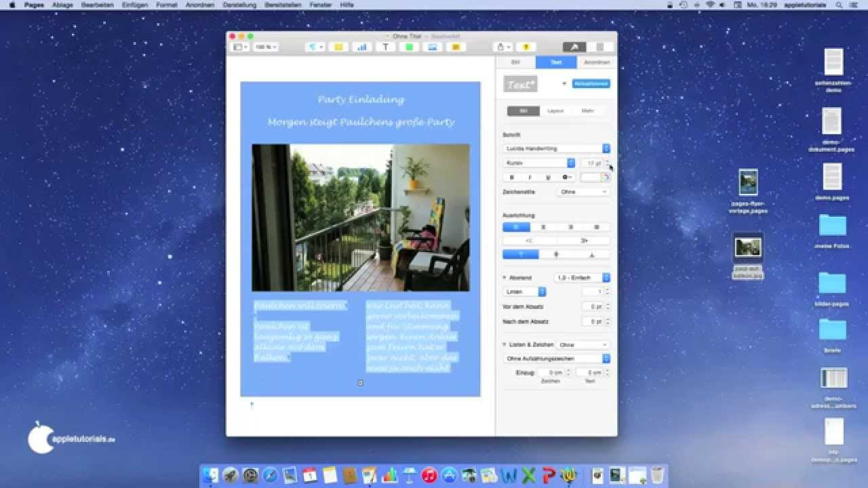This screenshot has width=868, height=488.
Task: Open the Anordnen menu in menu bar
Action: [200, 5]
